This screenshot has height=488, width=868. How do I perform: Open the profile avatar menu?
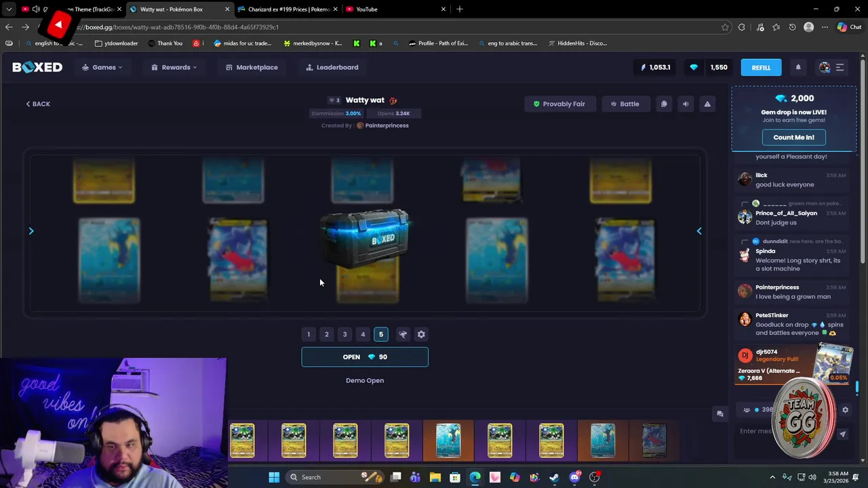pos(825,67)
